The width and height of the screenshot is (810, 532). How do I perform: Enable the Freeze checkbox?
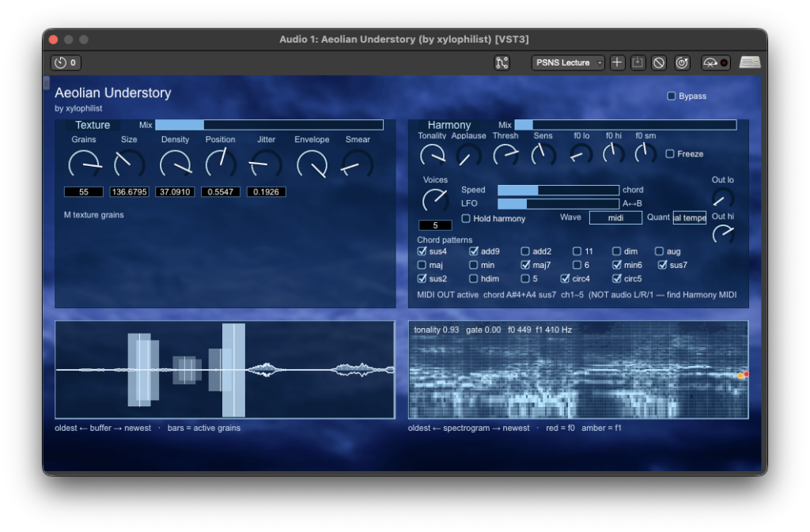pos(669,154)
